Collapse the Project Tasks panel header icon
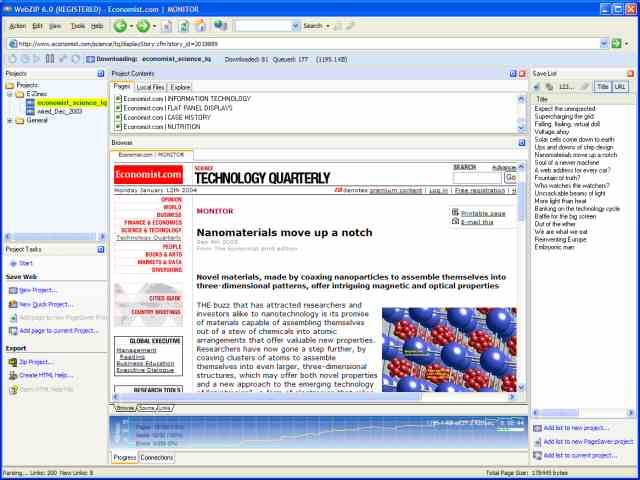This screenshot has height=480, width=640. click(101, 249)
